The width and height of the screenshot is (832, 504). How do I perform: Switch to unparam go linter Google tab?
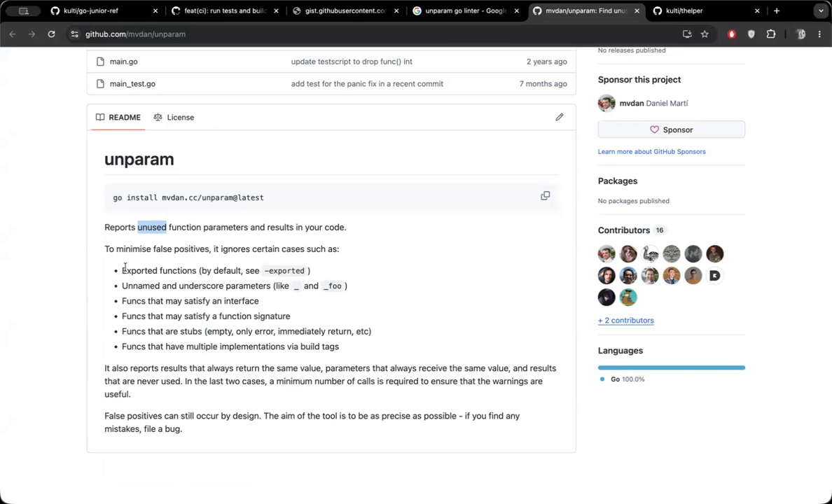coord(466,10)
